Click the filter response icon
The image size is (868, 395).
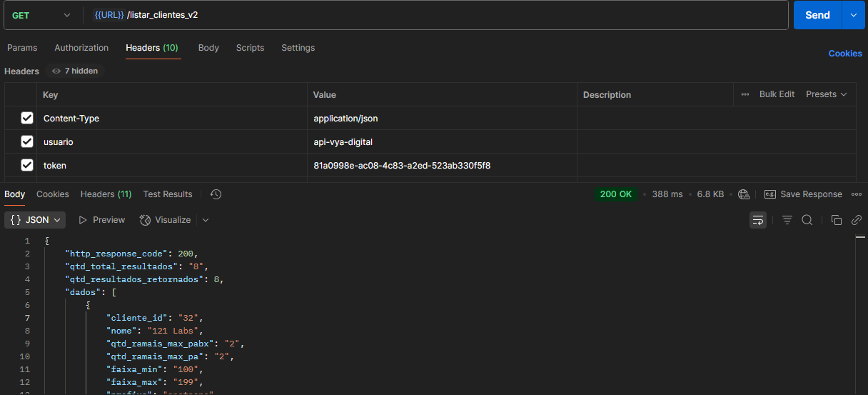pos(787,220)
